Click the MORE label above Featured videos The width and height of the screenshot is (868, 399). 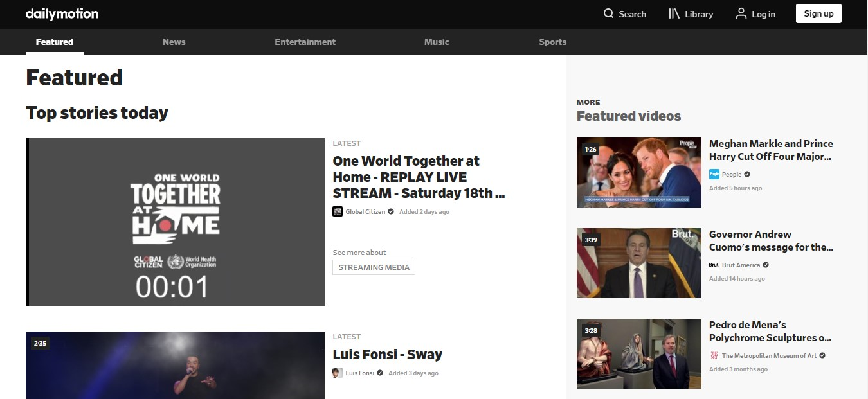click(588, 102)
